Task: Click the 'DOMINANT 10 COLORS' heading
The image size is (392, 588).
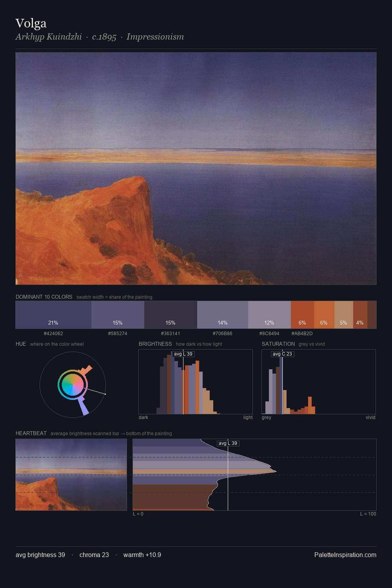Action: click(x=44, y=297)
